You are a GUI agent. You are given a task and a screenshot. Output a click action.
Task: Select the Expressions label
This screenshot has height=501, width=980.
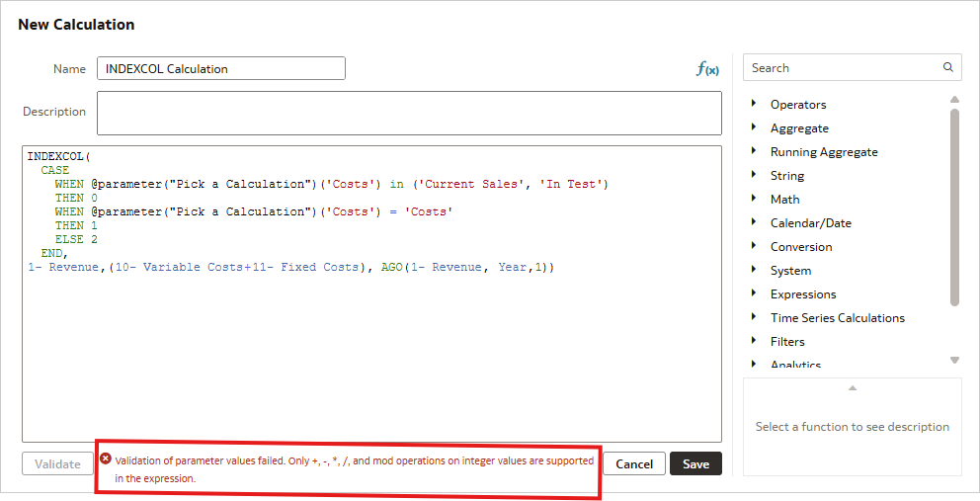(x=803, y=294)
